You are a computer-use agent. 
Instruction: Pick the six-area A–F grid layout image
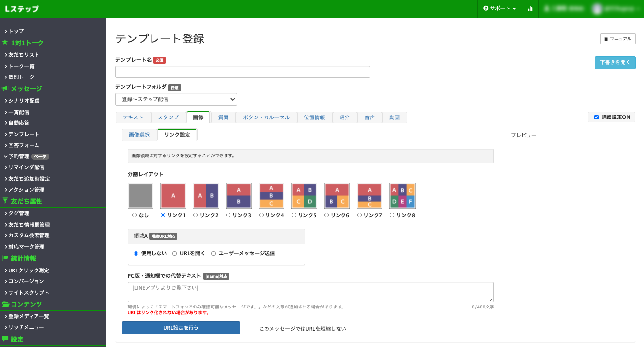click(x=402, y=195)
